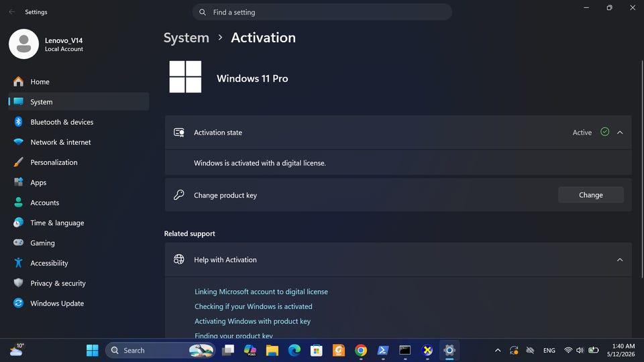Click the Gaming controller icon in sidebar

click(x=19, y=242)
